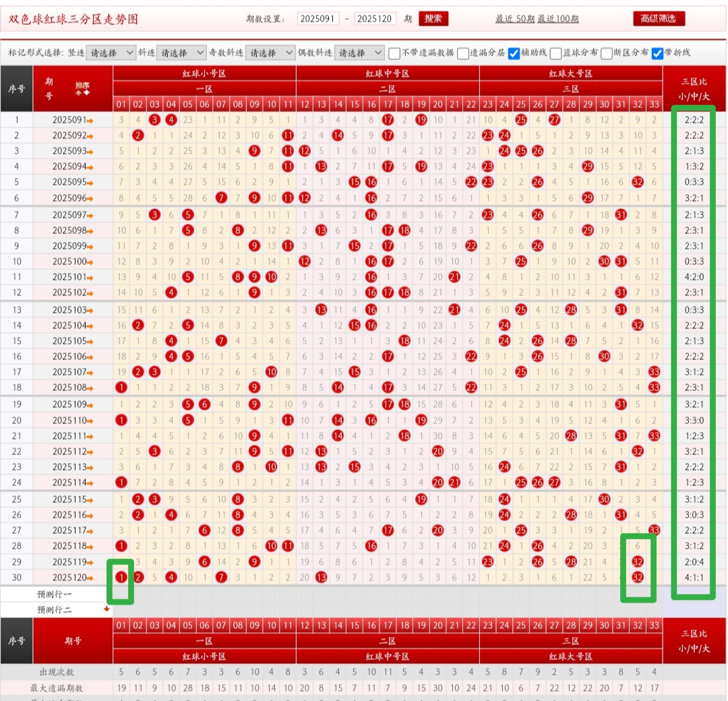Click red ball 19 in row 2025110

[x=421, y=420]
